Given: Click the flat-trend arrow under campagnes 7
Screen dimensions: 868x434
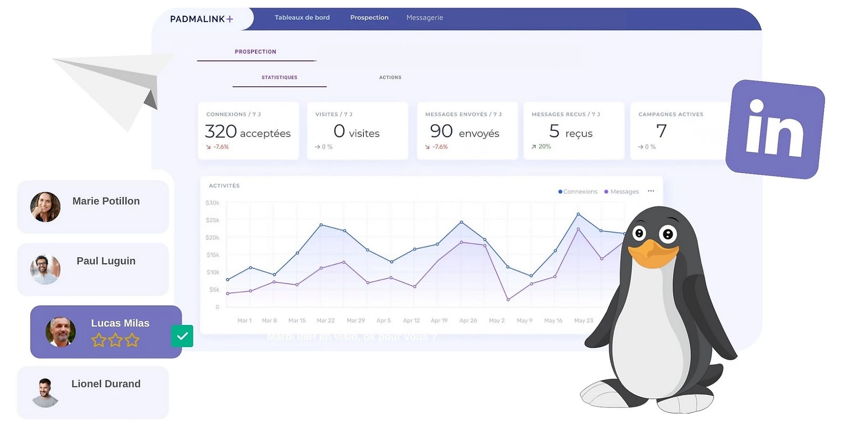Looking at the screenshot, I should 640,147.
